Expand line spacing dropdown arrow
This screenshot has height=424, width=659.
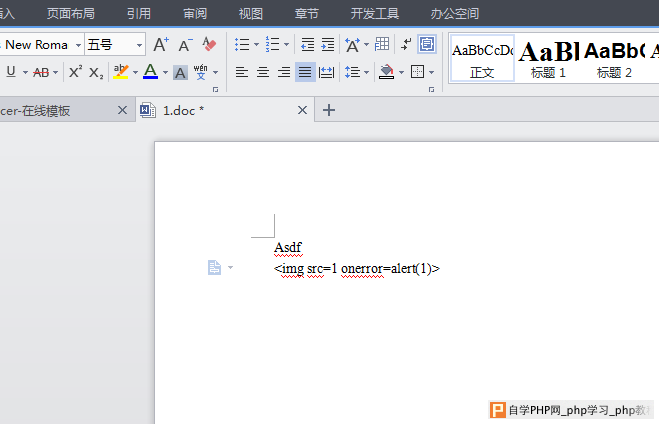pyautogui.click(x=366, y=73)
